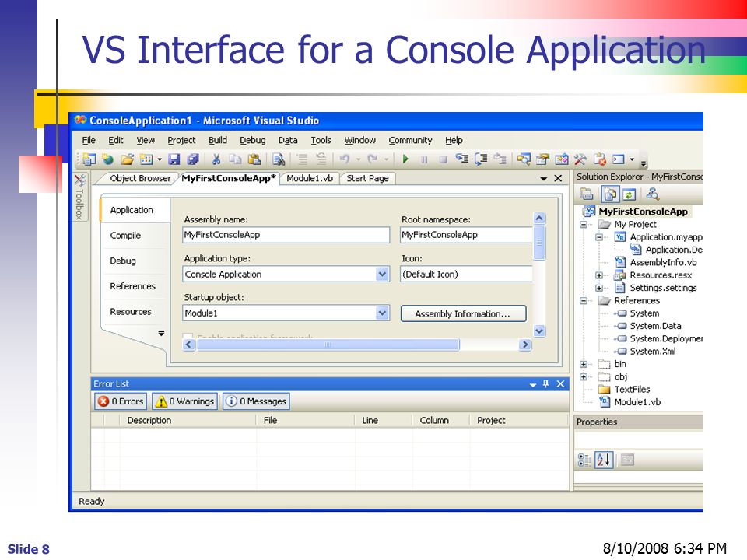Screen dimensions: 747x560
Task: Open the Community menu
Action: [410, 140]
